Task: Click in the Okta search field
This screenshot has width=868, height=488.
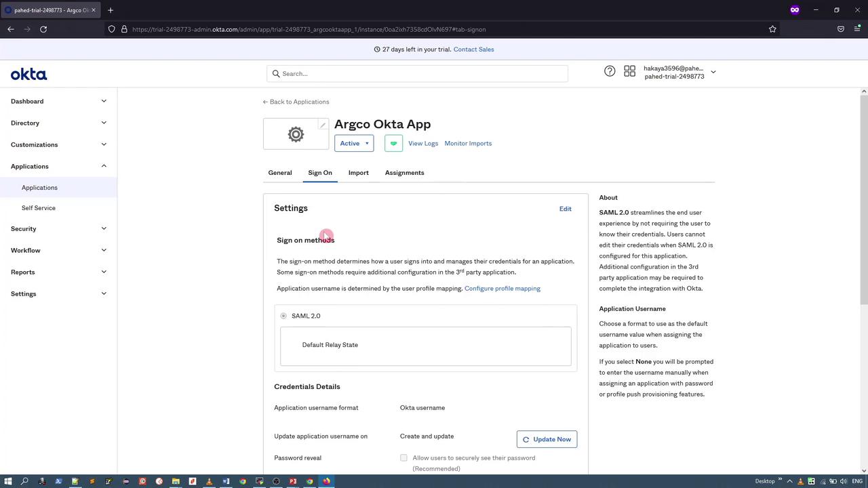Action: point(417,74)
